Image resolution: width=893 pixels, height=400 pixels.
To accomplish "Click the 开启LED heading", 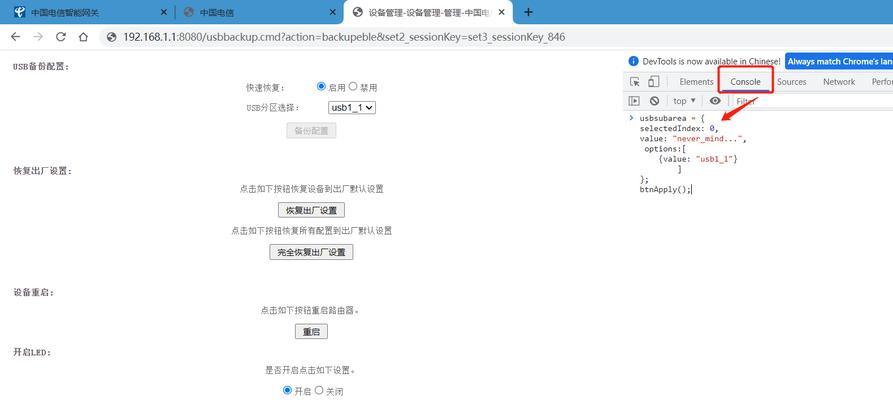I will pyautogui.click(x=32, y=352).
